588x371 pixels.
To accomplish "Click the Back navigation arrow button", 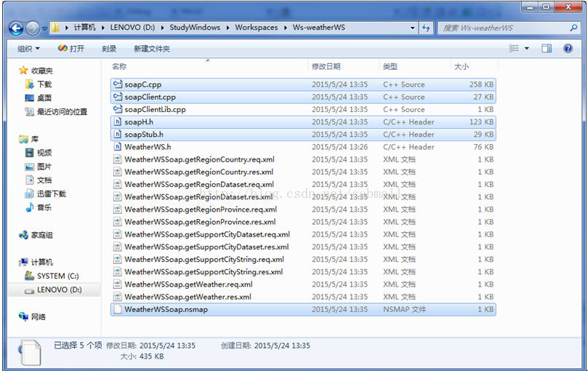I will [16, 28].
